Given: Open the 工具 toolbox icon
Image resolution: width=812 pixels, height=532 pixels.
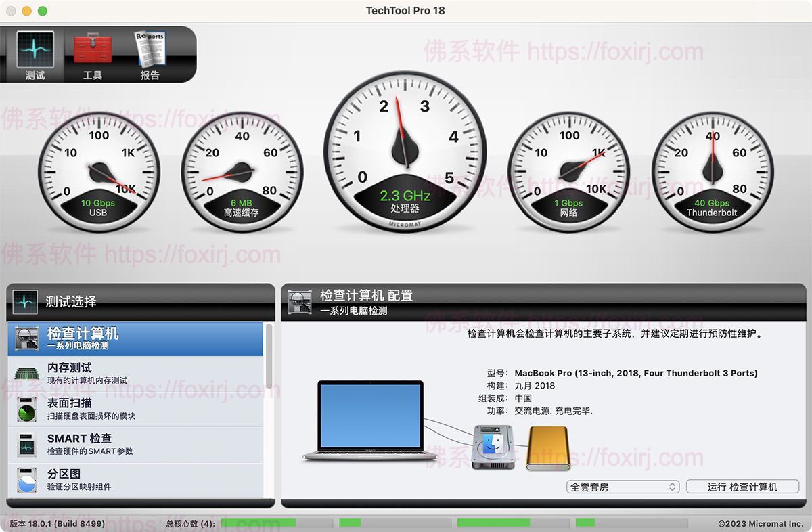Looking at the screenshot, I should (x=93, y=54).
